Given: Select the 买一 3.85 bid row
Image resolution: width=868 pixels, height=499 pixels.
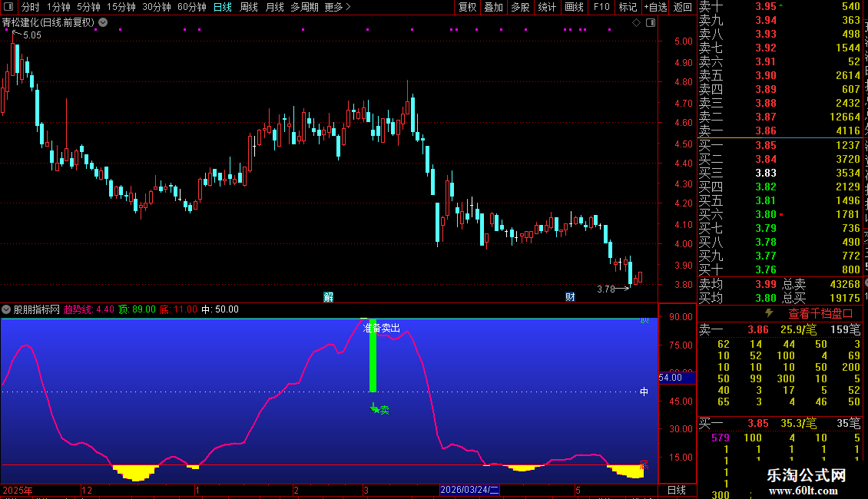Looking at the screenshot, I should click(780, 145).
